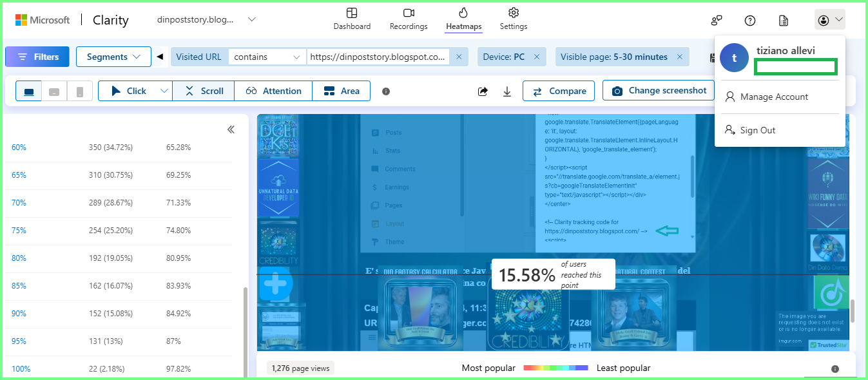This screenshot has height=380, width=868.
Task: Switch to Click heatmap
Action: coord(128,91)
